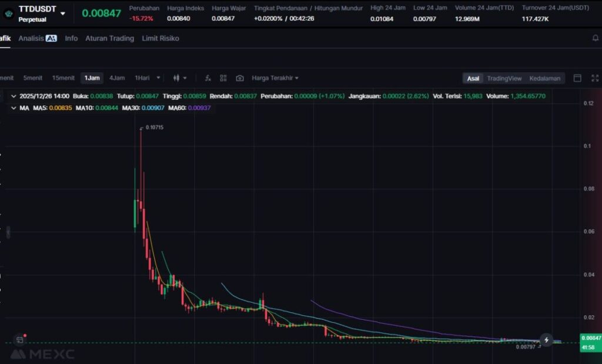602x364 pixels.
Task: Click the calendar icon at chart bottom-left
Action: tap(19, 340)
